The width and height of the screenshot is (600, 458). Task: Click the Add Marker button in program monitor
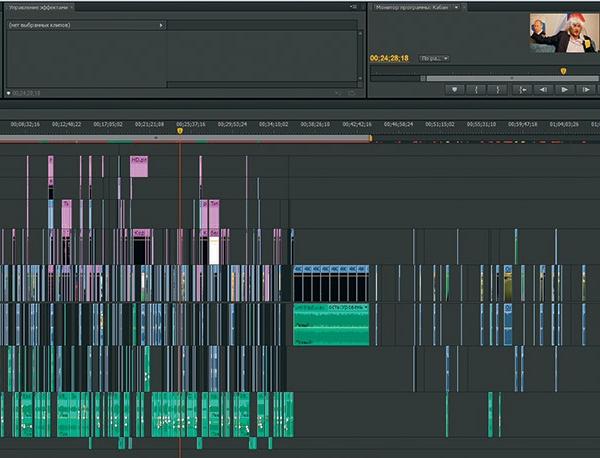click(455, 89)
